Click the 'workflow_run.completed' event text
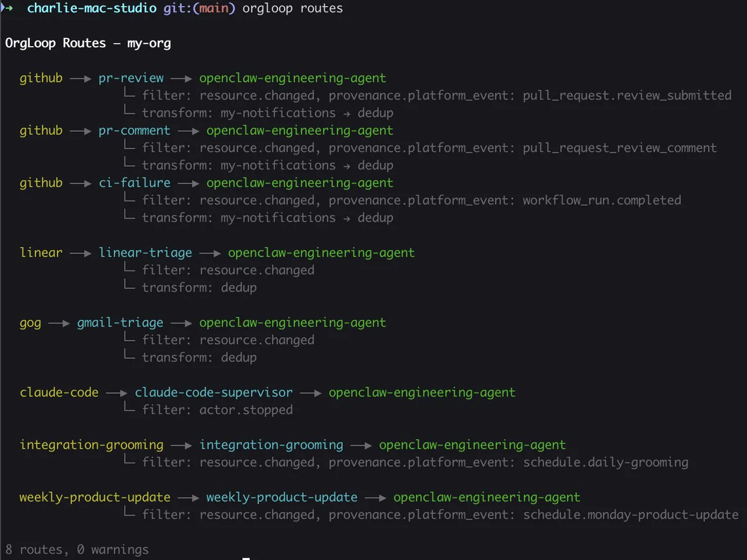 [x=602, y=200]
